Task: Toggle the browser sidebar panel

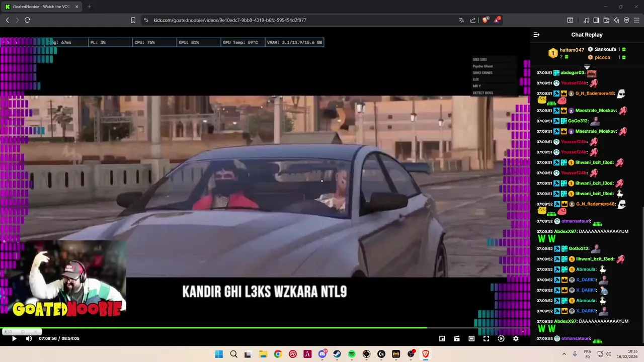Action: click(x=596, y=20)
